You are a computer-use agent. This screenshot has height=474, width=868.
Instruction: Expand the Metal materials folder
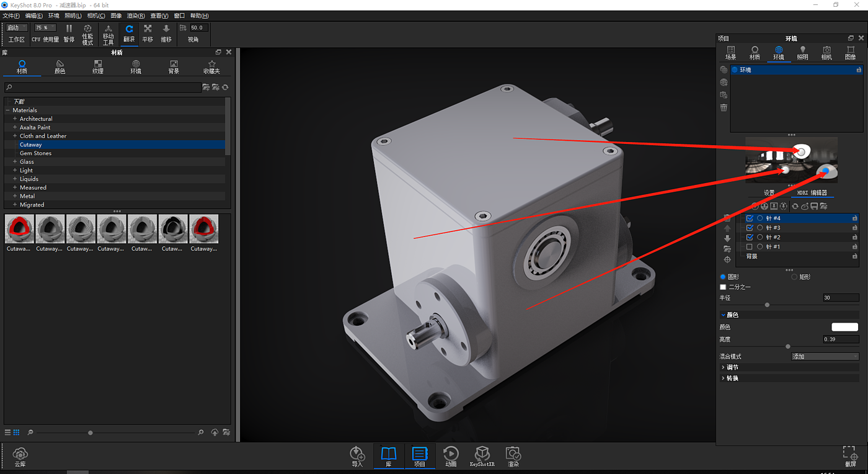[x=15, y=196]
